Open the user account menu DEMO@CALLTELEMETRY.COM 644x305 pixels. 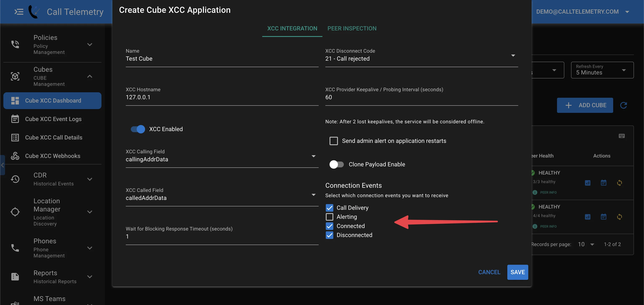pyautogui.click(x=583, y=12)
